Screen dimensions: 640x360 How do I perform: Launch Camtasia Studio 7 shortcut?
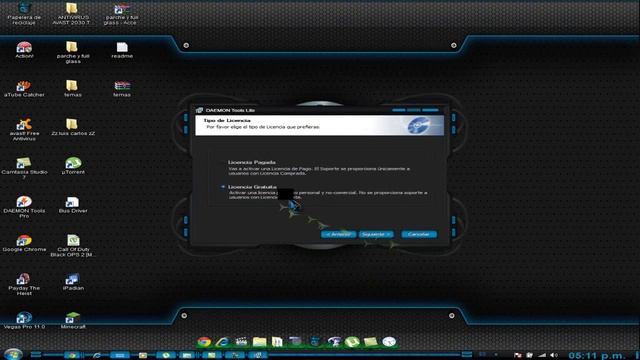pyautogui.click(x=24, y=168)
